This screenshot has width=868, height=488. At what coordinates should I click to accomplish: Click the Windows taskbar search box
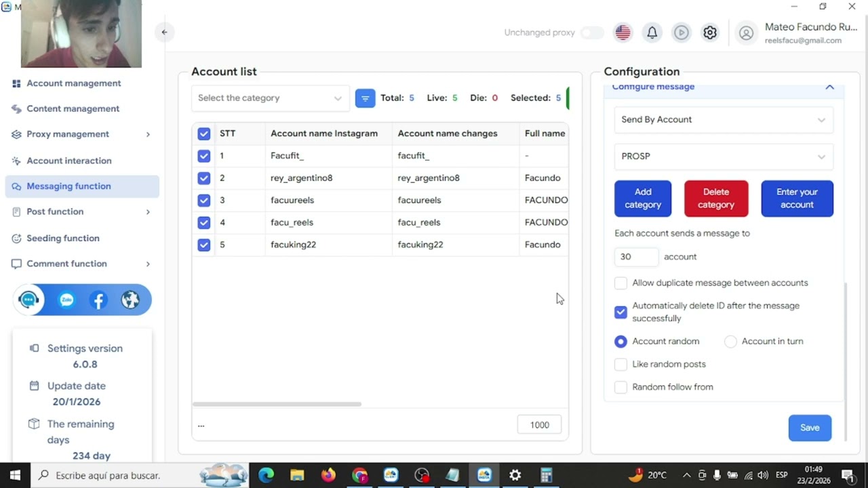(x=140, y=475)
